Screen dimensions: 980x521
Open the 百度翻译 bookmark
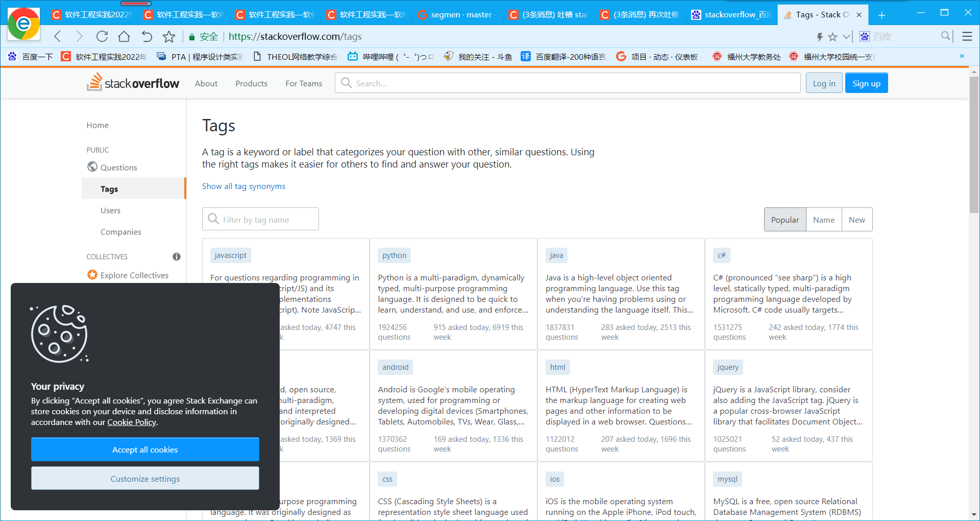(563, 57)
